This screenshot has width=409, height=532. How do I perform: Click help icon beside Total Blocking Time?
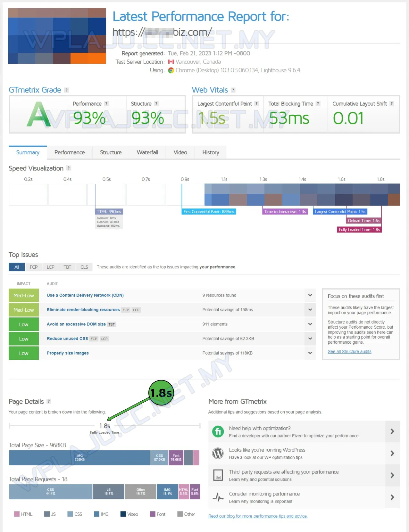[318, 103]
